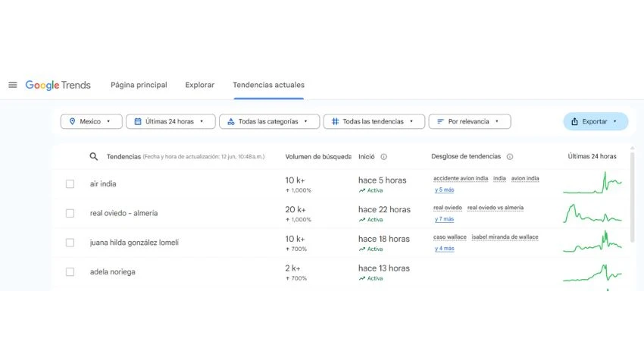644x364 pixels.
Task: Click the info icon next to Desglose de tendencias
Action: [510, 157]
